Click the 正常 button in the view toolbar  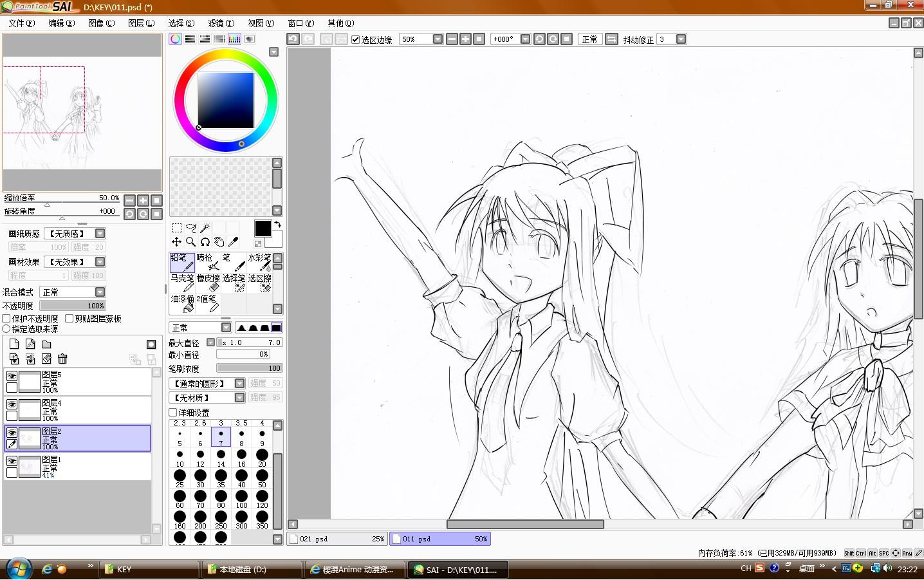[589, 39]
